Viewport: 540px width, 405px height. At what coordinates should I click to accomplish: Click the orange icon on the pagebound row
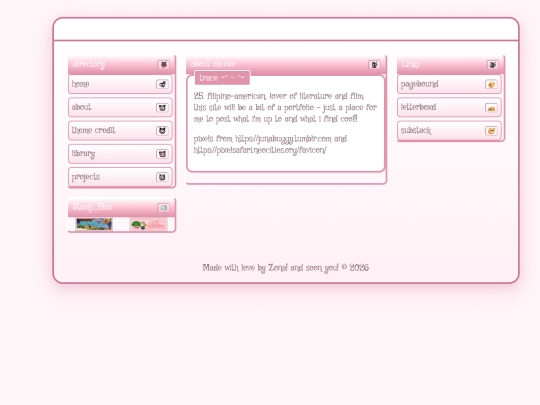click(491, 84)
